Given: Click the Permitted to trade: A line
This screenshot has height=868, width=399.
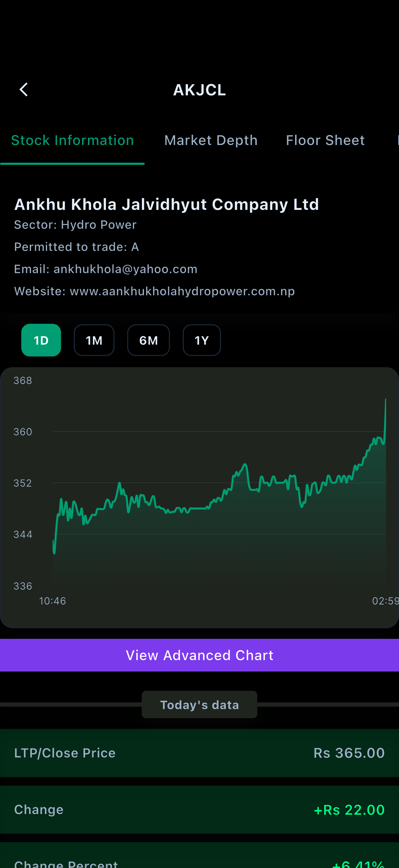Looking at the screenshot, I should [x=76, y=247].
